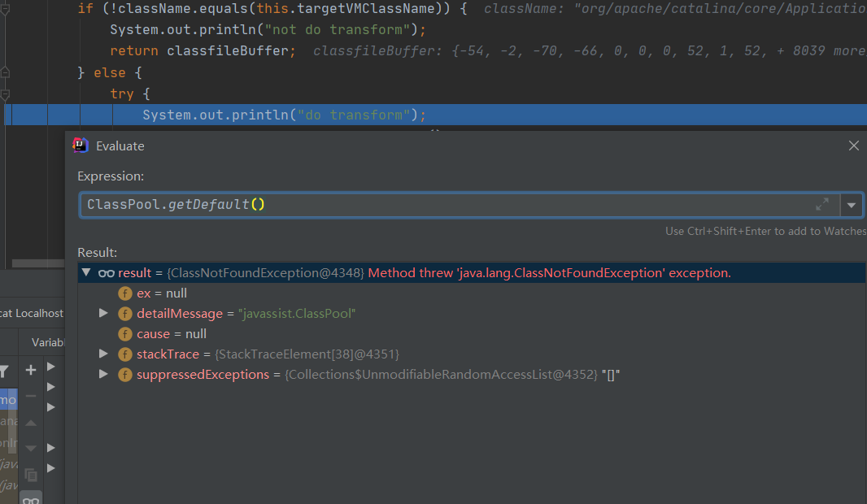Click the glasses watch icon beside result

tap(107, 273)
